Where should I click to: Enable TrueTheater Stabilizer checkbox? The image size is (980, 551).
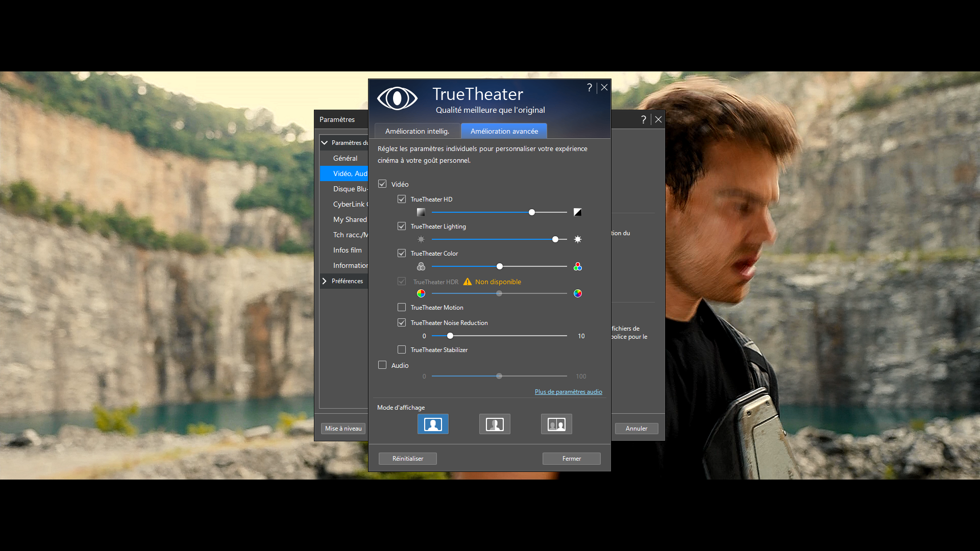point(402,349)
